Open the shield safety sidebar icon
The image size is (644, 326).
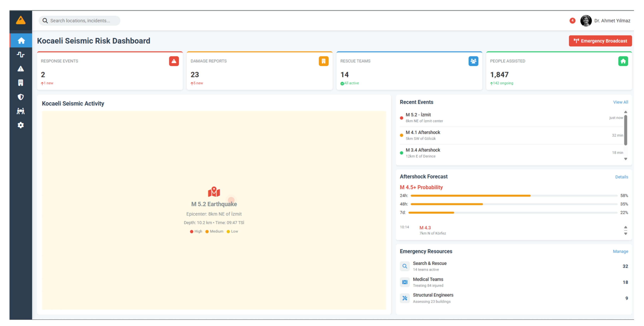(21, 97)
